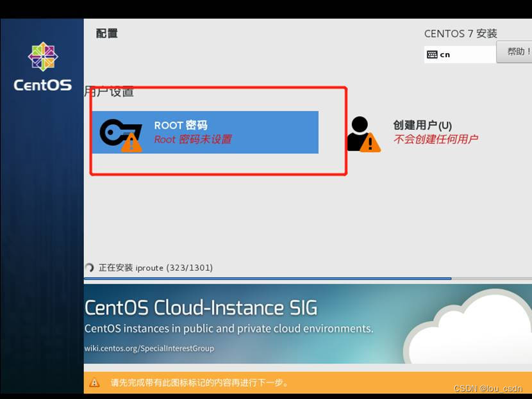Click the installation progress bar
The height and width of the screenshot is (399, 532).
(308, 279)
